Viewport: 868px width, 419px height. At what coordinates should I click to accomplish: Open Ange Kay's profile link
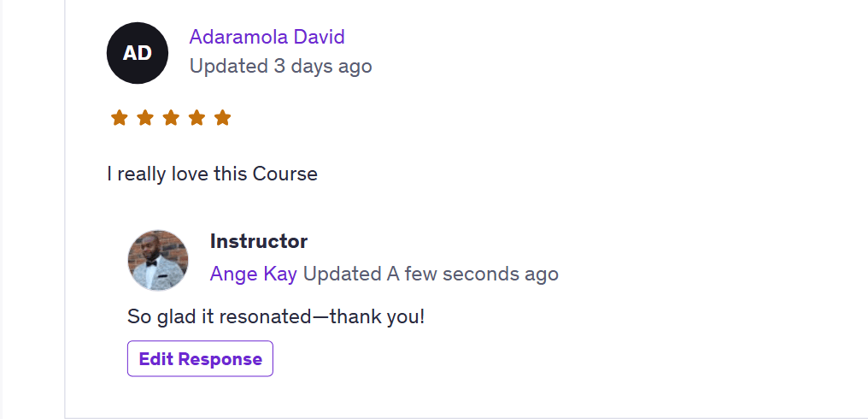tap(253, 274)
